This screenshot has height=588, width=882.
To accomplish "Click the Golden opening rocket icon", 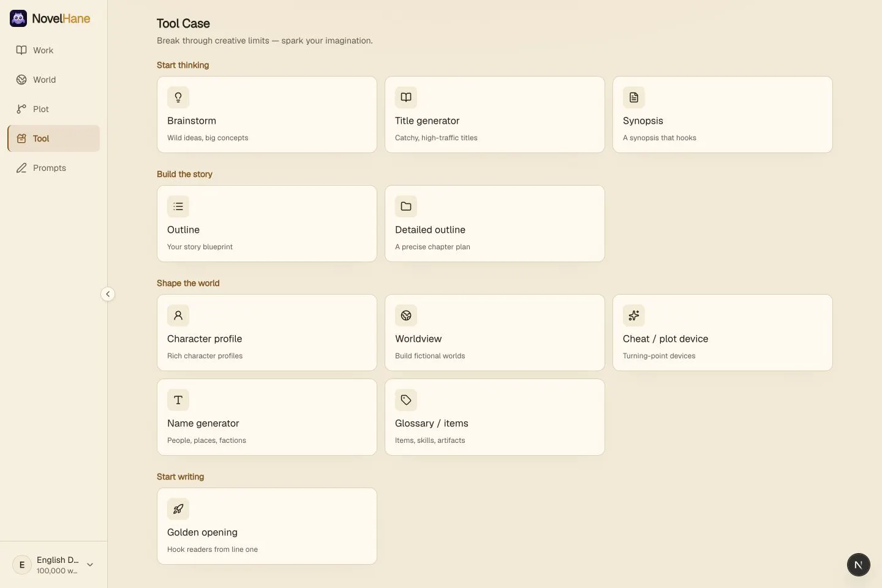I will [178, 509].
